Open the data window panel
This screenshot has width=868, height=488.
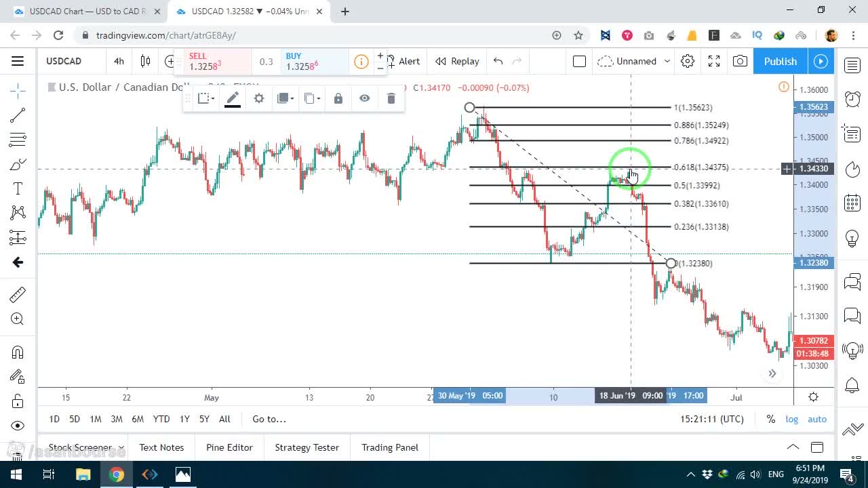point(852,134)
